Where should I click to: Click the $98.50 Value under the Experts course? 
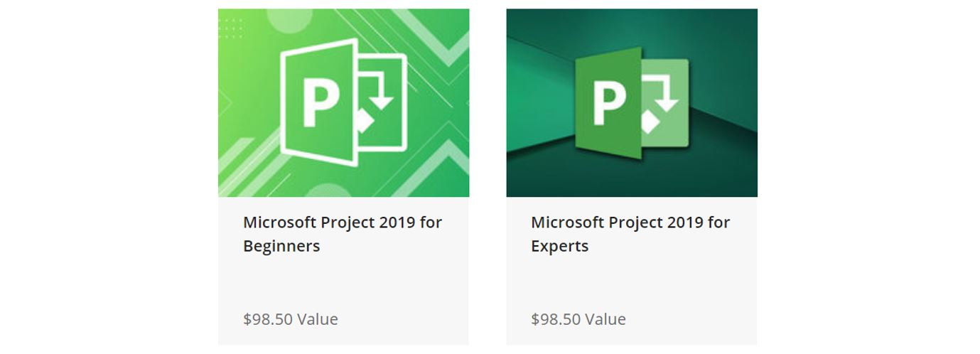tap(578, 319)
